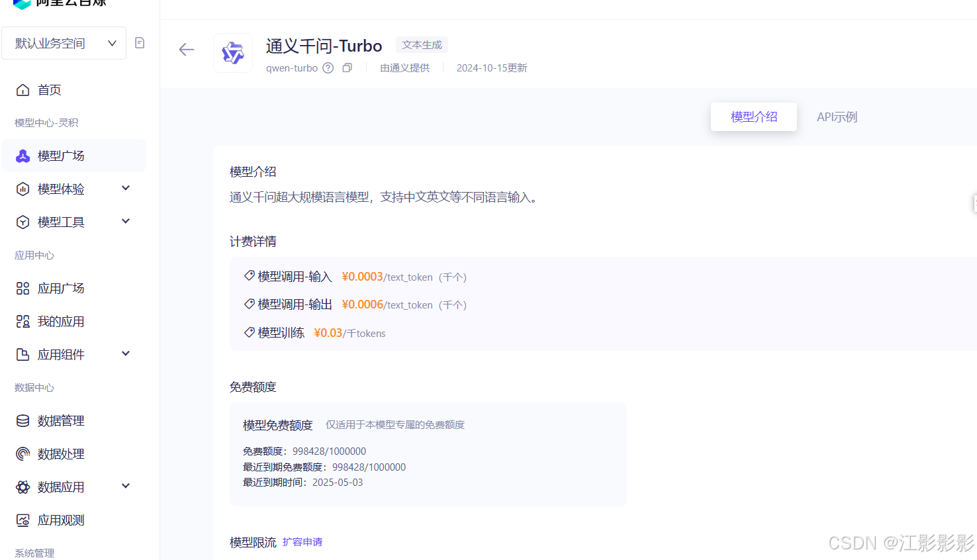The height and width of the screenshot is (560, 977).
Task: Click the 模型工具 cube icon
Action: [23, 222]
